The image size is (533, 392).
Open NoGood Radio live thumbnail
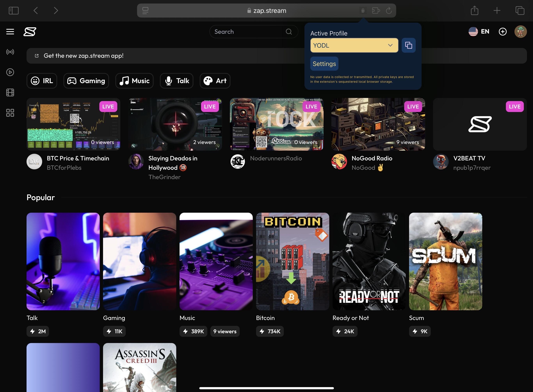coord(378,124)
